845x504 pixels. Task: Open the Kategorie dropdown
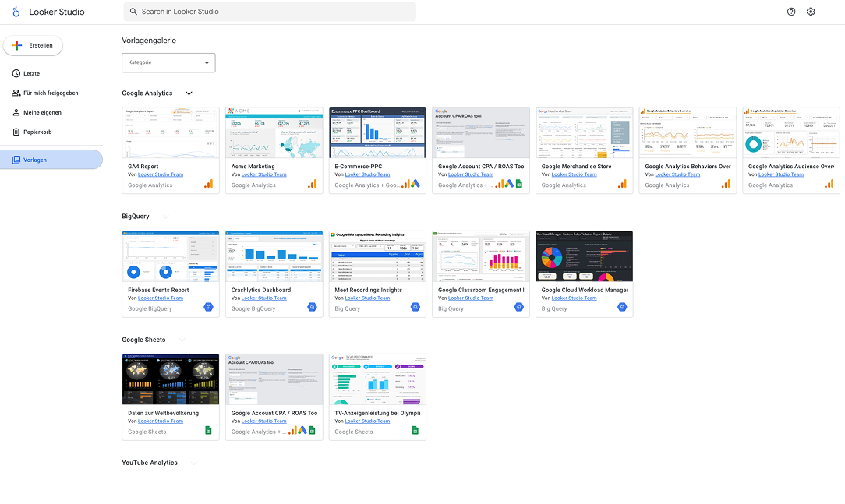168,62
